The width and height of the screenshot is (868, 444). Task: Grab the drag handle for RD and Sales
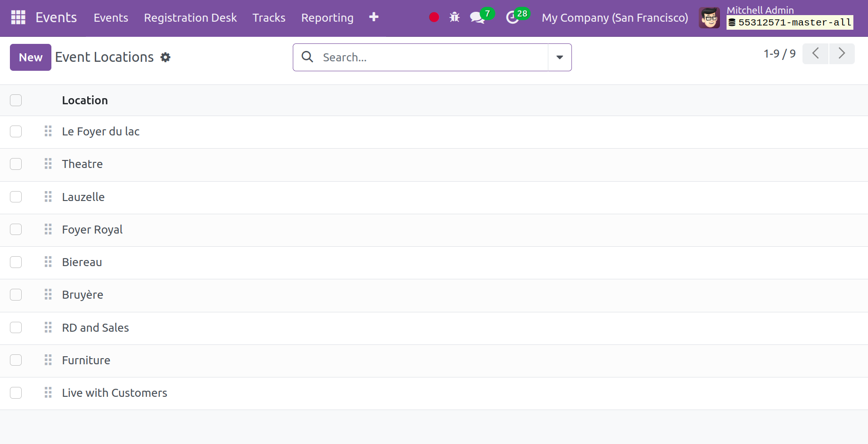point(48,327)
